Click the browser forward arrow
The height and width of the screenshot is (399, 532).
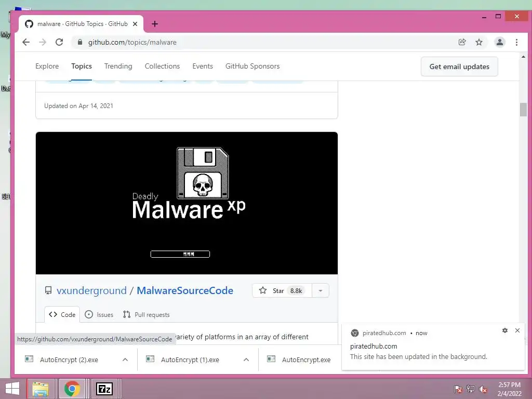click(43, 42)
